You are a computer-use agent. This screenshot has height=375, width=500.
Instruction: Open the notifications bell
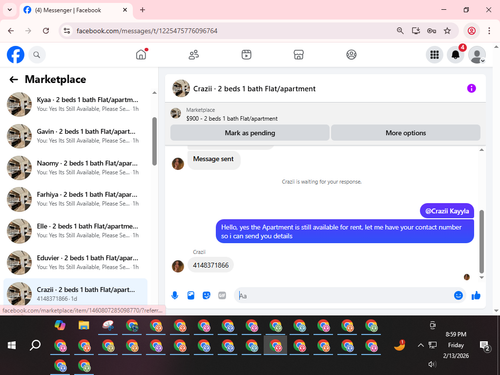pyautogui.click(x=456, y=55)
